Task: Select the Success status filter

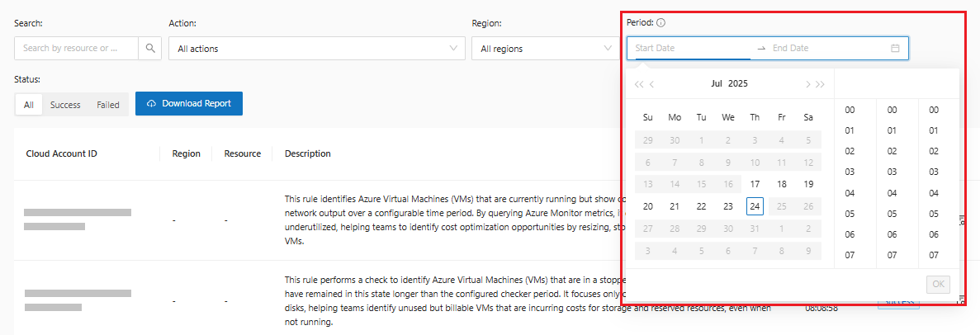Action: coord(65,105)
